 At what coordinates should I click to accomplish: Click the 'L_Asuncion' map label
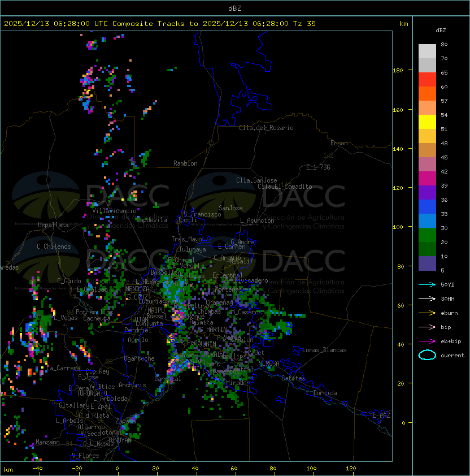(257, 220)
